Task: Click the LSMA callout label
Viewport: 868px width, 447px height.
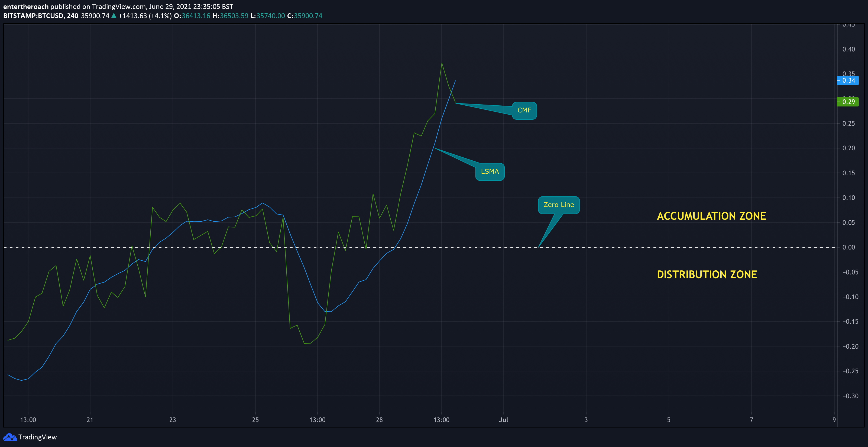Action: tap(490, 171)
